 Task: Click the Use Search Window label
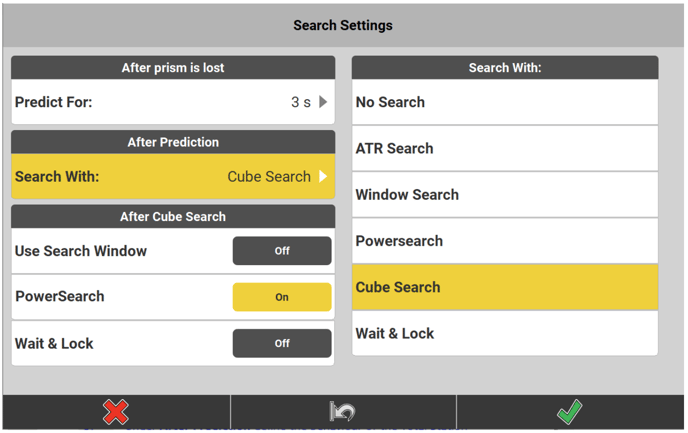point(81,251)
